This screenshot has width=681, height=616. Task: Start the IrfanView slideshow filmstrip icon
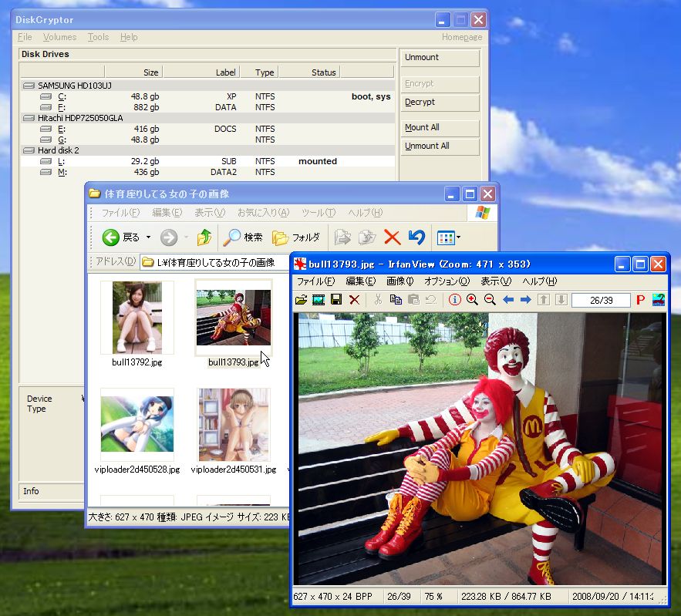click(x=319, y=300)
